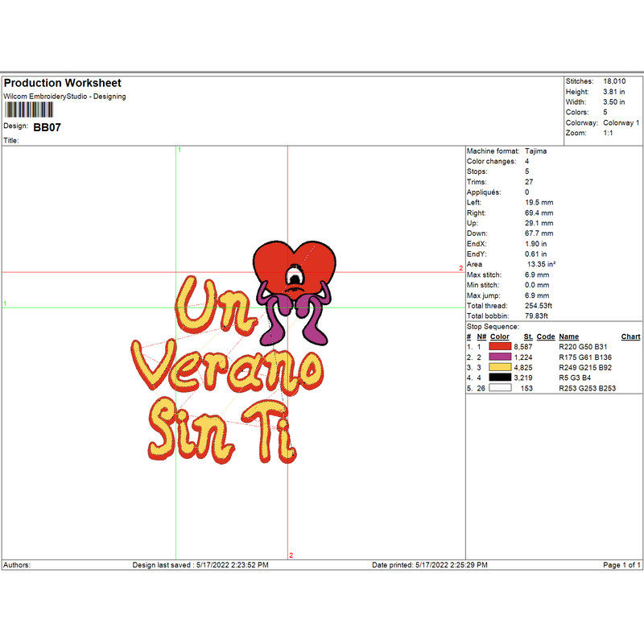This screenshot has height=644, width=644.
Task: Click the Chart column header
Action: [x=630, y=336]
